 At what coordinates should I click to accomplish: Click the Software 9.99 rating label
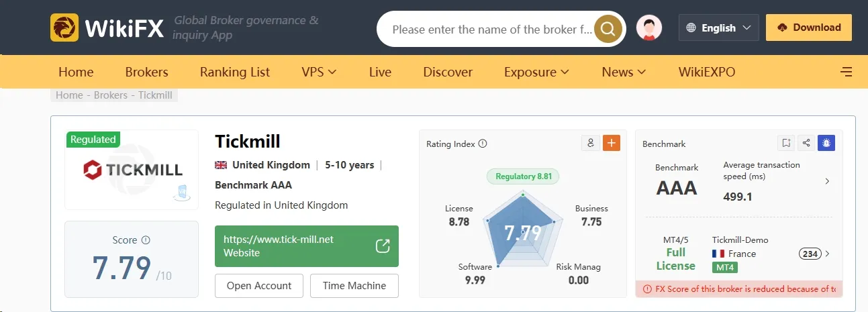point(475,274)
